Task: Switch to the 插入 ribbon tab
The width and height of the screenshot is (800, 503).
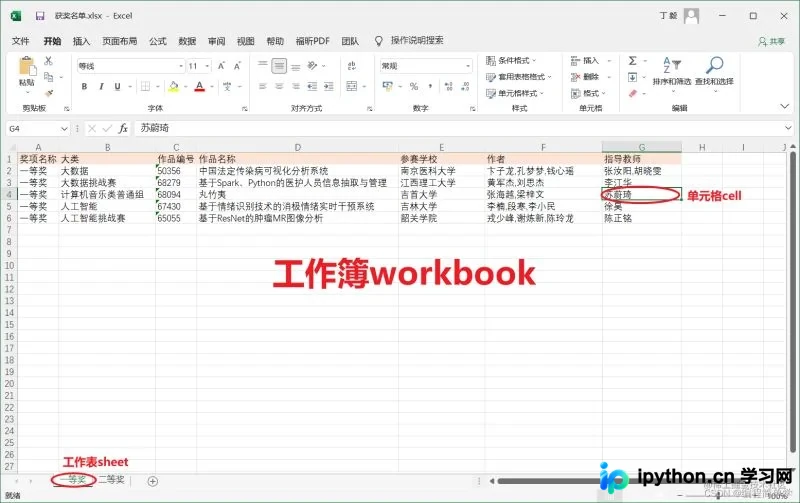Action: 81,41
